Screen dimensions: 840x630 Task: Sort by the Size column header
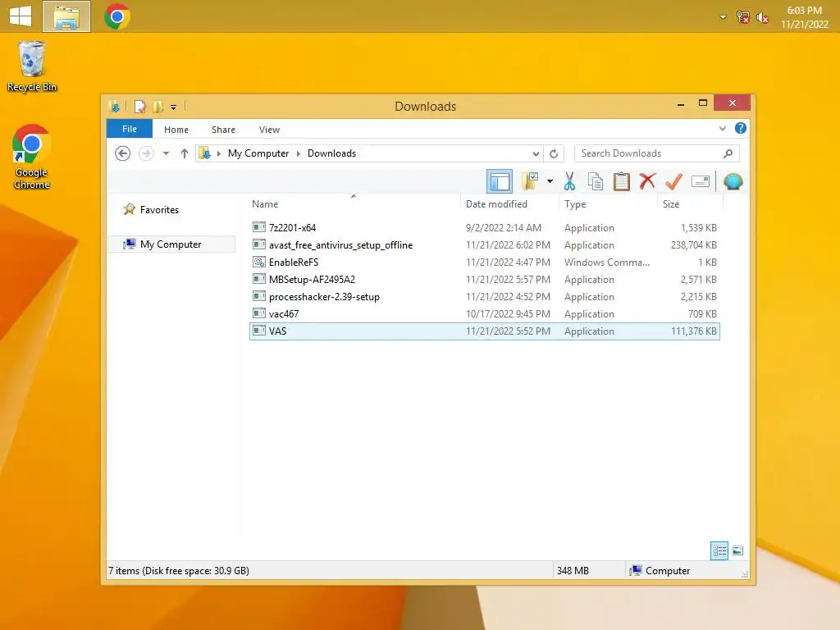(x=671, y=204)
